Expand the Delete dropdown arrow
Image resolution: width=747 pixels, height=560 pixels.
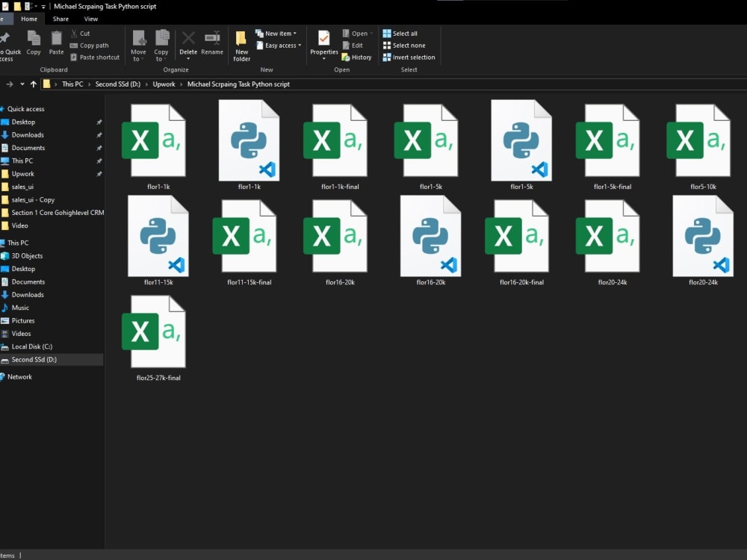click(188, 59)
